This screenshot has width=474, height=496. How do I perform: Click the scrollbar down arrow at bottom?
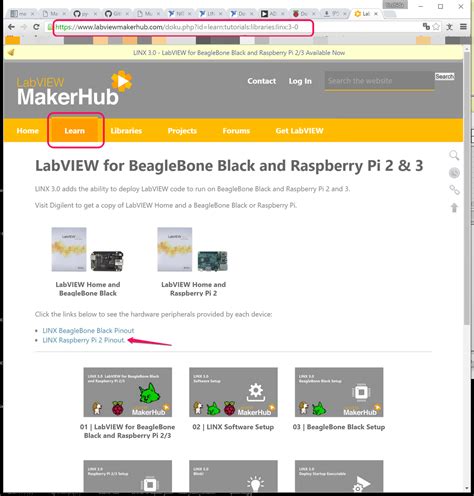[x=467, y=488]
